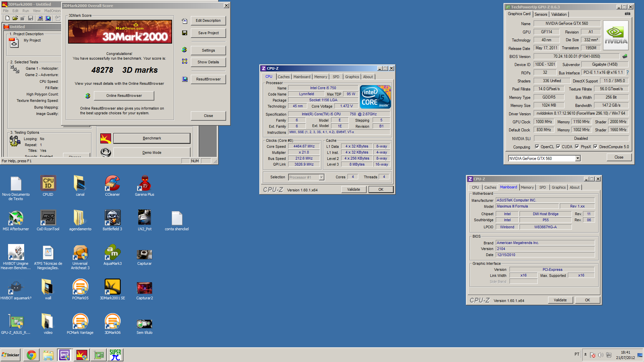Click the Save Project button

pyautogui.click(x=208, y=33)
